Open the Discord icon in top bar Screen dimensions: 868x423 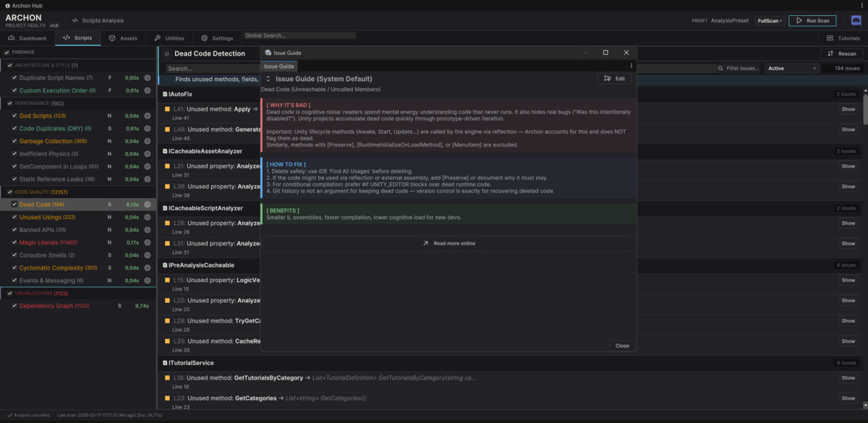point(856,20)
